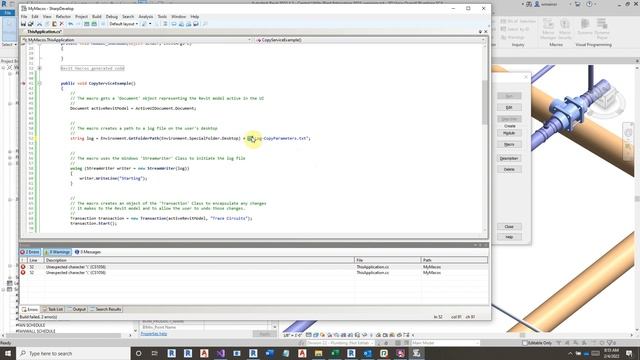Click the Macro Security ribbon icon in Revit
This screenshot has width=640, height=360.
click(564, 29)
